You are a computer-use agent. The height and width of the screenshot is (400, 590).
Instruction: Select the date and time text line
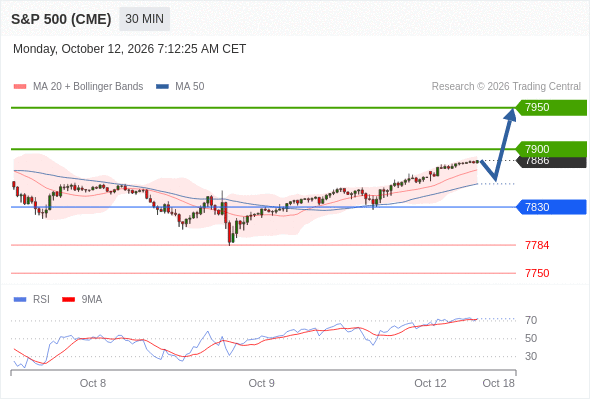[x=129, y=49]
